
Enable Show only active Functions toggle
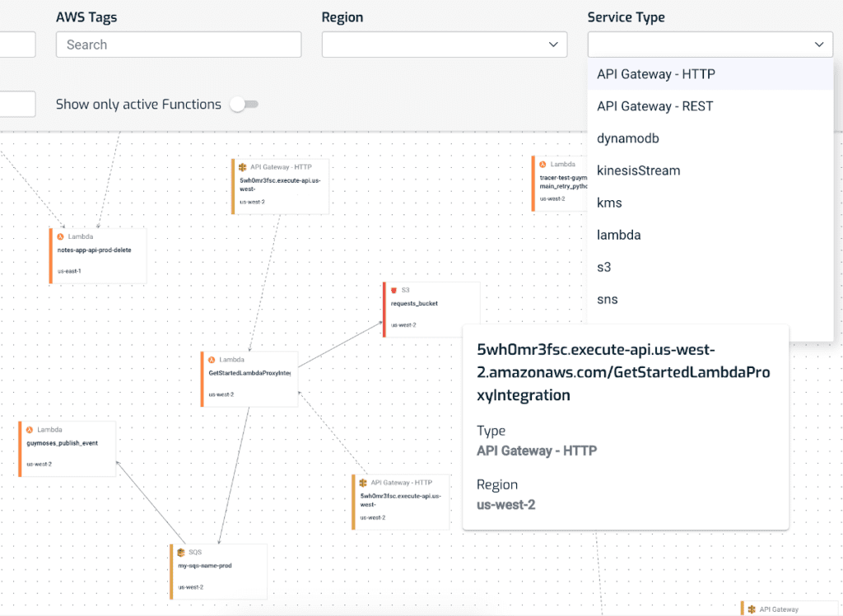click(x=244, y=105)
